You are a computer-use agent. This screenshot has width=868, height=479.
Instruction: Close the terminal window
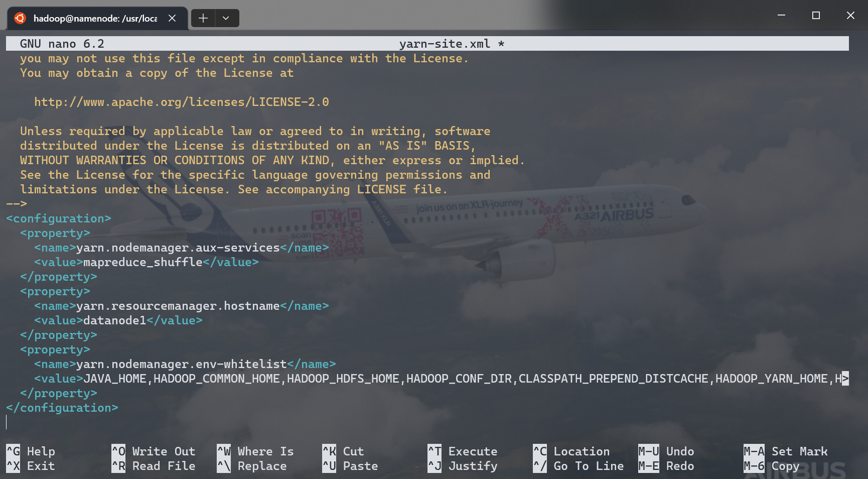click(x=850, y=16)
